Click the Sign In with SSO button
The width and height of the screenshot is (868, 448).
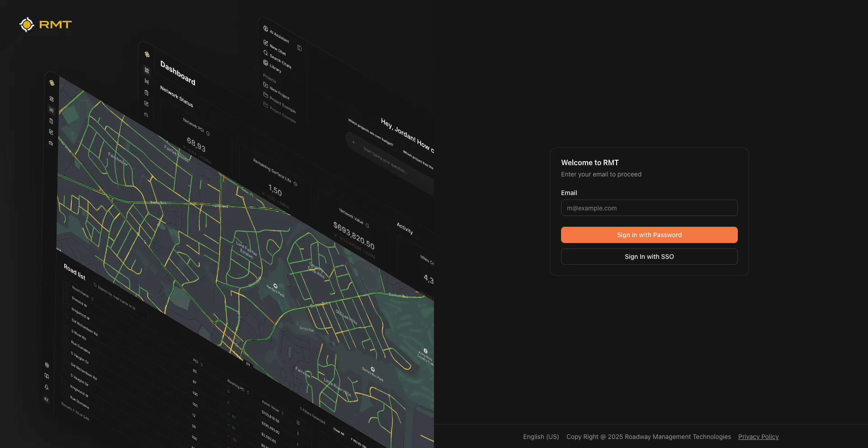tap(649, 257)
